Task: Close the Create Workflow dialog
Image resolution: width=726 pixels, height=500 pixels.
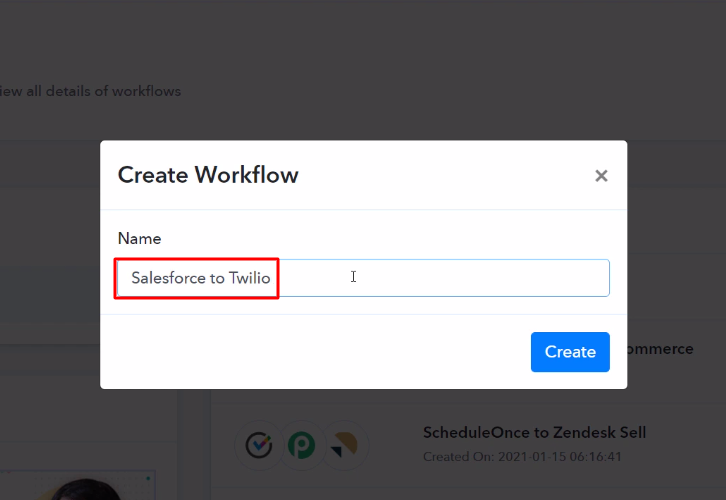Action: click(601, 176)
